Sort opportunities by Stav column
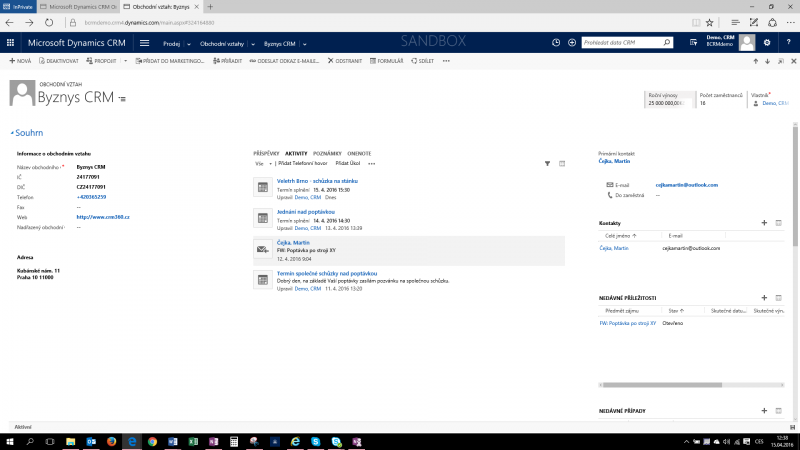The width and height of the screenshot is (800, 450). point(676,311)
